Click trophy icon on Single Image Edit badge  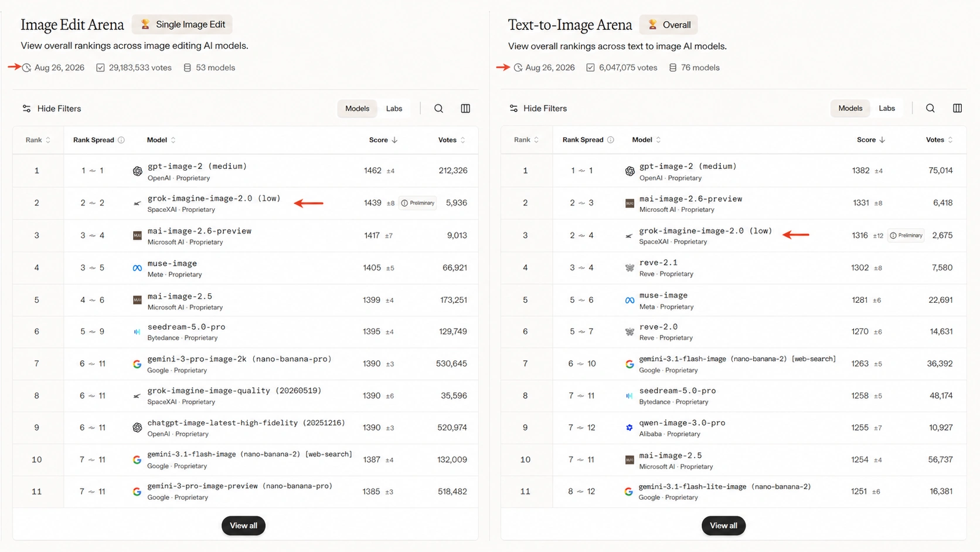pyautogui.click(x=145, y=24)
